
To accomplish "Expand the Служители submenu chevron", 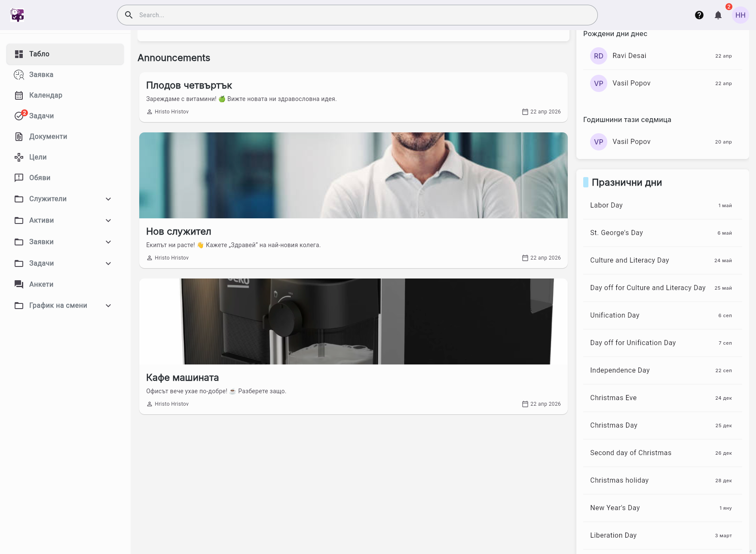I will 108,199.
